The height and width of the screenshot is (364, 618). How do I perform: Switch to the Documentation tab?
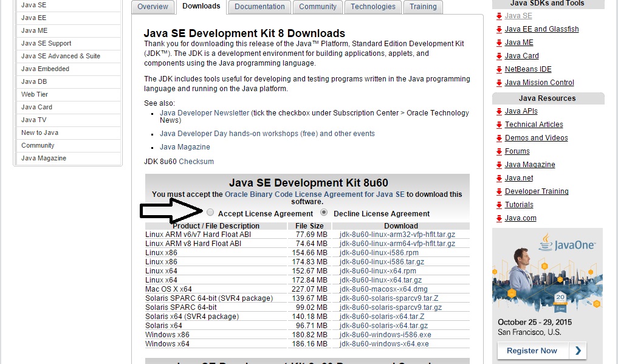(x=259, y=7)
